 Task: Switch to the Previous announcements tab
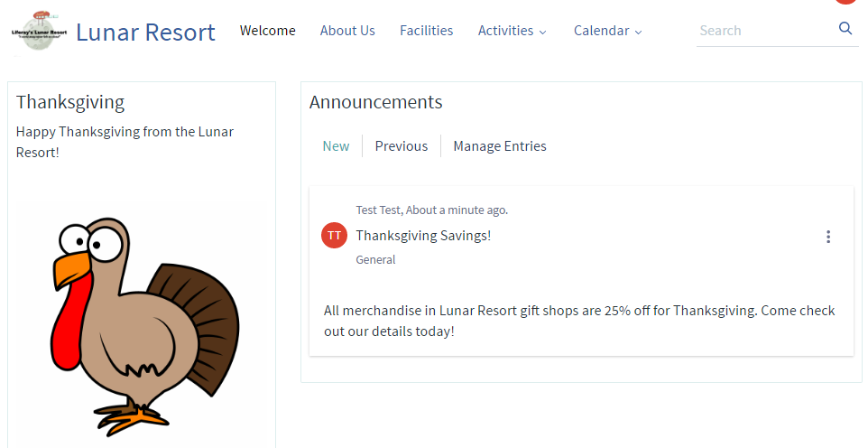point(402,145)
